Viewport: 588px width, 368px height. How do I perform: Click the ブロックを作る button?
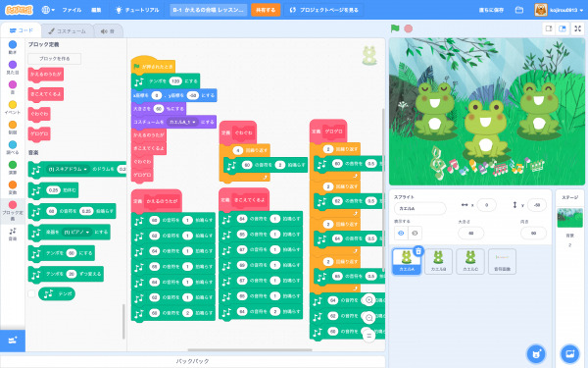(x=54, y=59)
